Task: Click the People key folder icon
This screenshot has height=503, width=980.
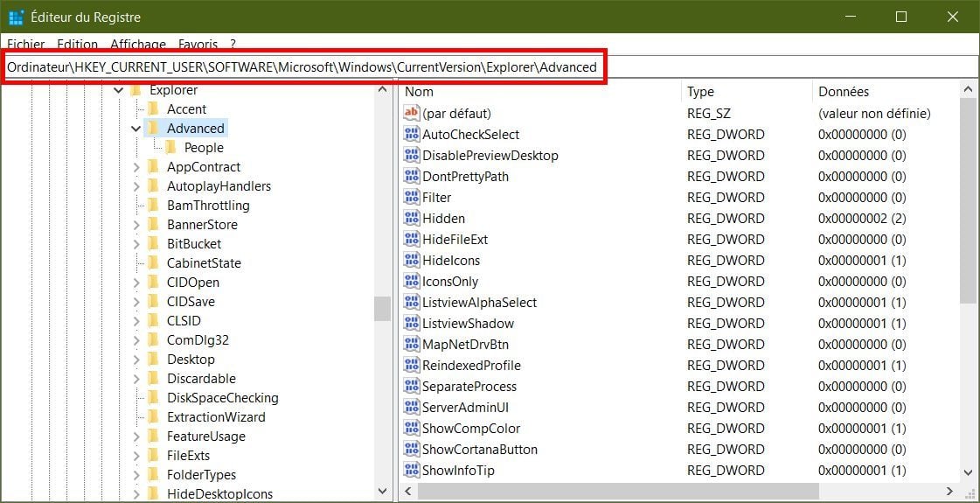Action: tap(170, 148)
